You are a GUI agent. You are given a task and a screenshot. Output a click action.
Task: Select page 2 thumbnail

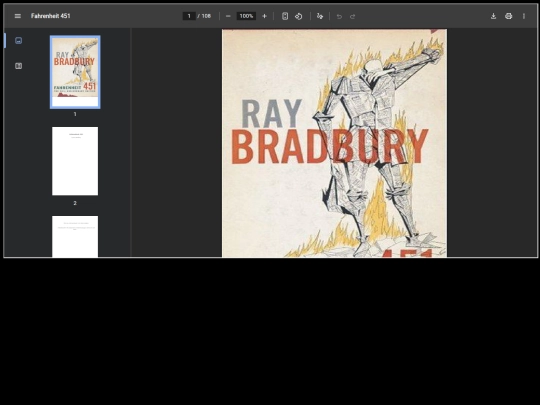pos(75,161)
